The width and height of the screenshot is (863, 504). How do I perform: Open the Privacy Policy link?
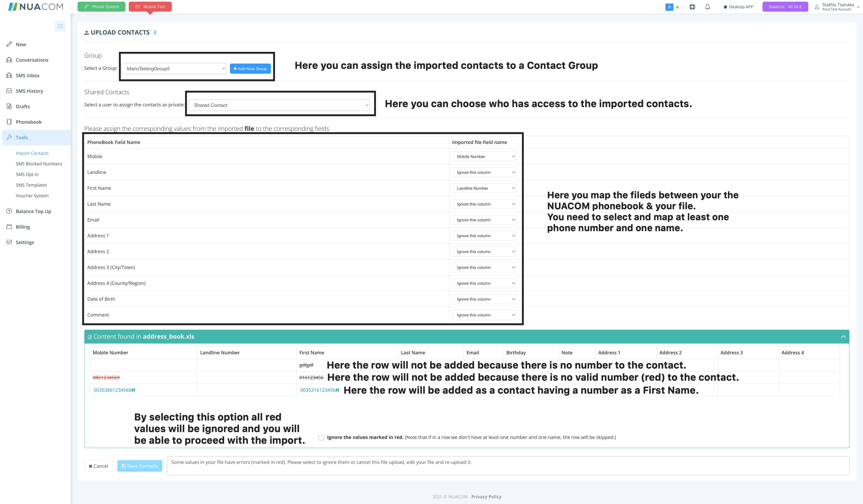pos(486,497)
